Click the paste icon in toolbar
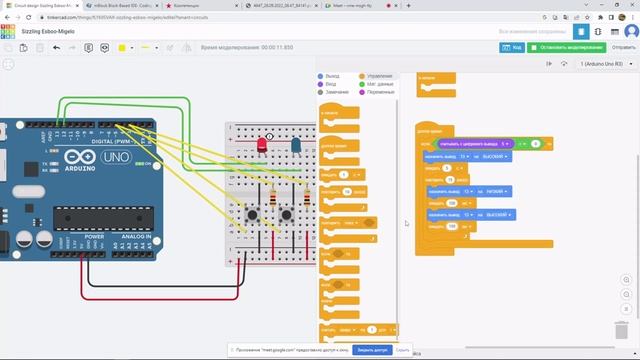This screenshot has height=360, width=640. pos(24,48)
